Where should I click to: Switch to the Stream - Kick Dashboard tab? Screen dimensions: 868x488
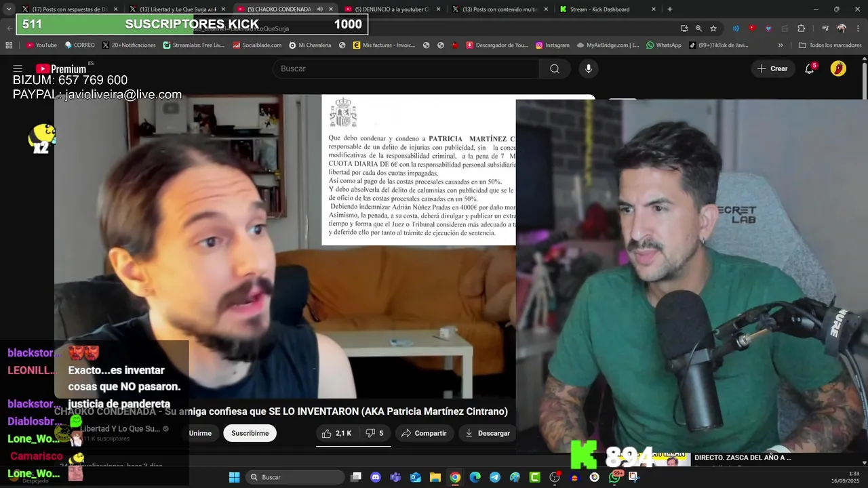pos(606,9)
